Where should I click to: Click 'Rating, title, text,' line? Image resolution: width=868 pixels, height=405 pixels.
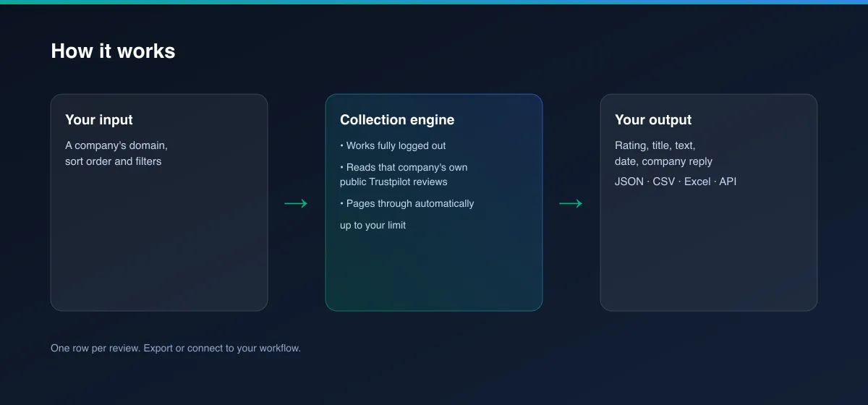coord(655,145)
